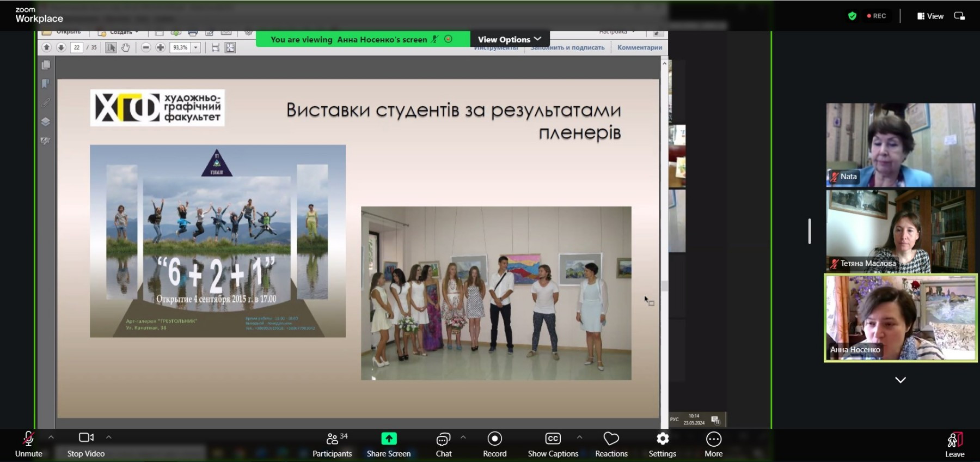The width and height of the screenshot is (980, 462).
Task: Click the REC recording indicator
Action: [877, 16]
